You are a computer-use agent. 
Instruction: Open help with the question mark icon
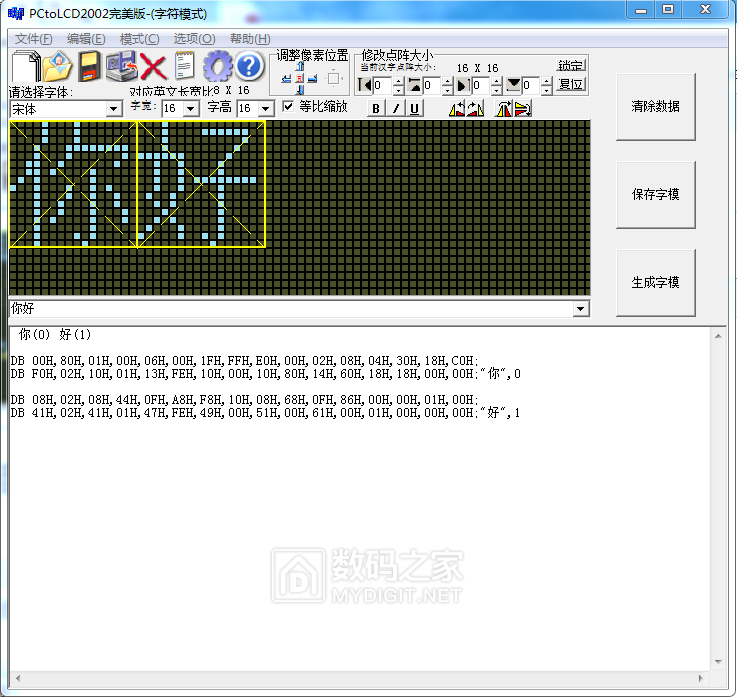click(249, 66)
